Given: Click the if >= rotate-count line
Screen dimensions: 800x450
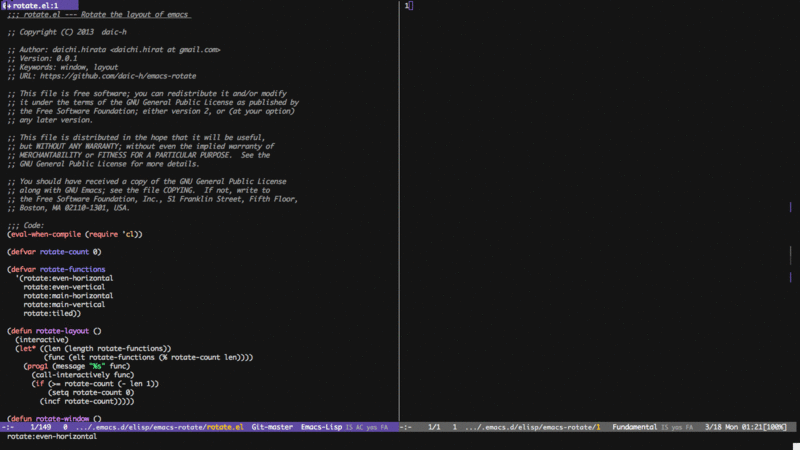Looking at the screenshot, I should [x=95, y=384].
